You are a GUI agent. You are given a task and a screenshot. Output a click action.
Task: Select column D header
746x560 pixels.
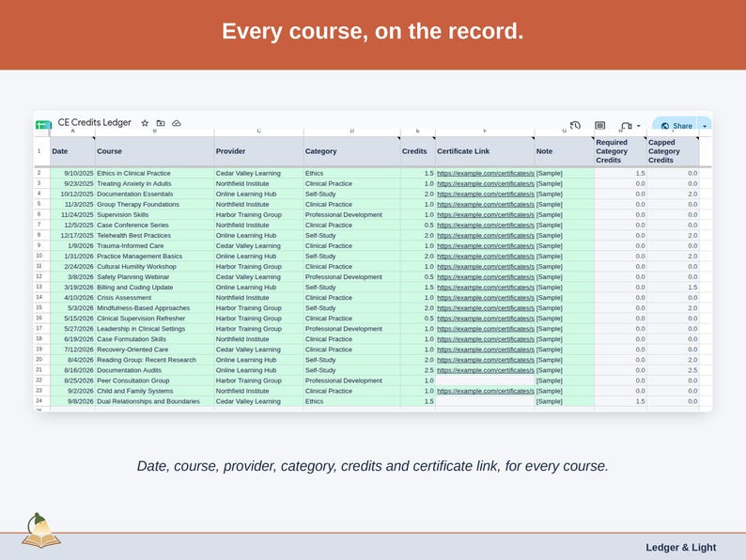[352, 131]
